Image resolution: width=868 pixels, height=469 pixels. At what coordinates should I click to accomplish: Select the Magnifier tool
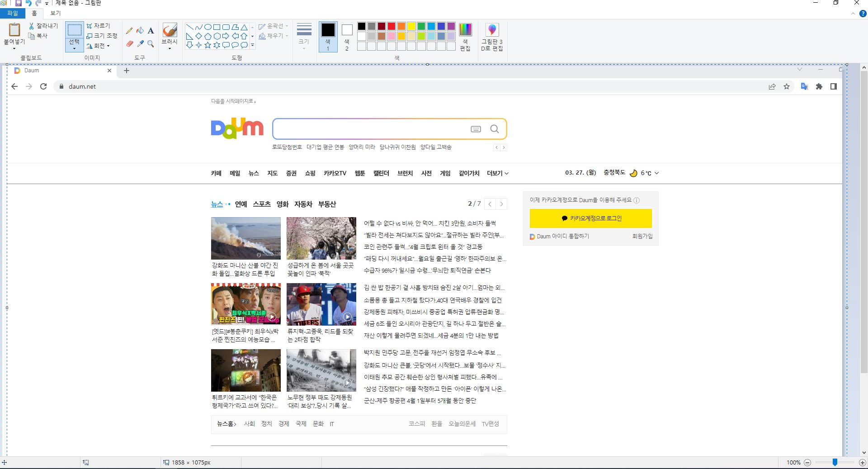point(151,44)
